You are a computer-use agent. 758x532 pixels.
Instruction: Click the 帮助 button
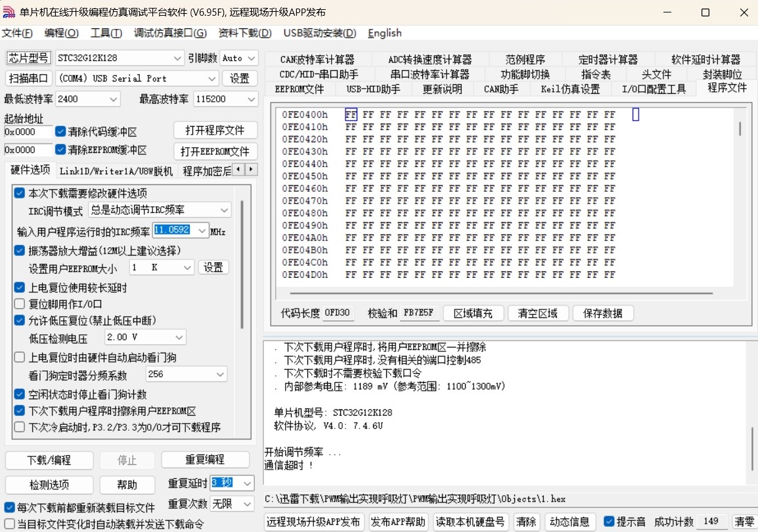coord(127,485)
